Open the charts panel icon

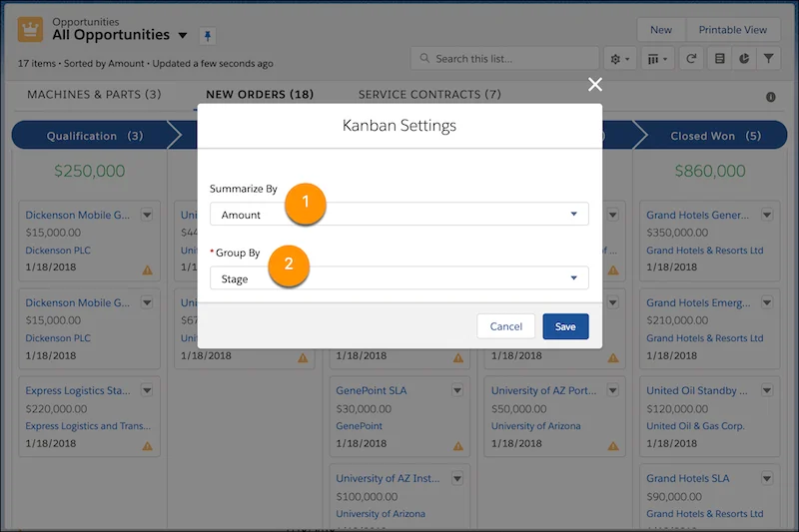coord(744,59)
